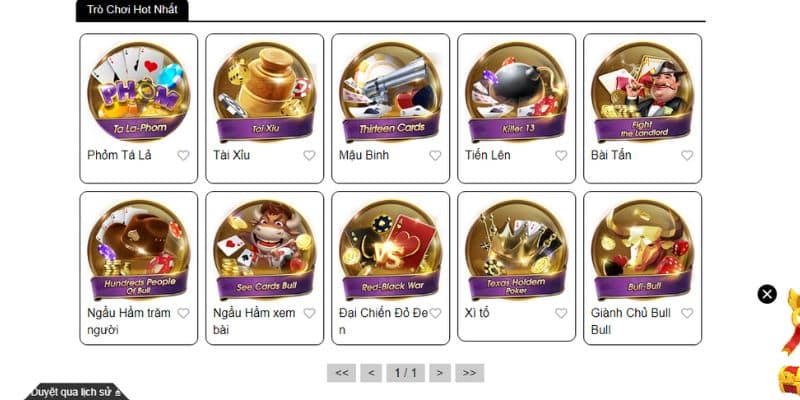Select the Tiến Lên bomb game icon

[516, 91]
